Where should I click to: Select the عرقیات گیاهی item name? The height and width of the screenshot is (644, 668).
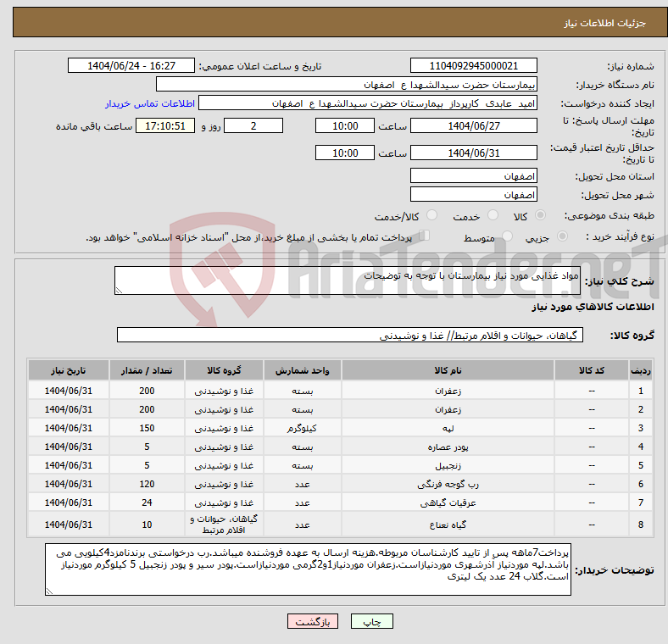[x=448, y=503]
